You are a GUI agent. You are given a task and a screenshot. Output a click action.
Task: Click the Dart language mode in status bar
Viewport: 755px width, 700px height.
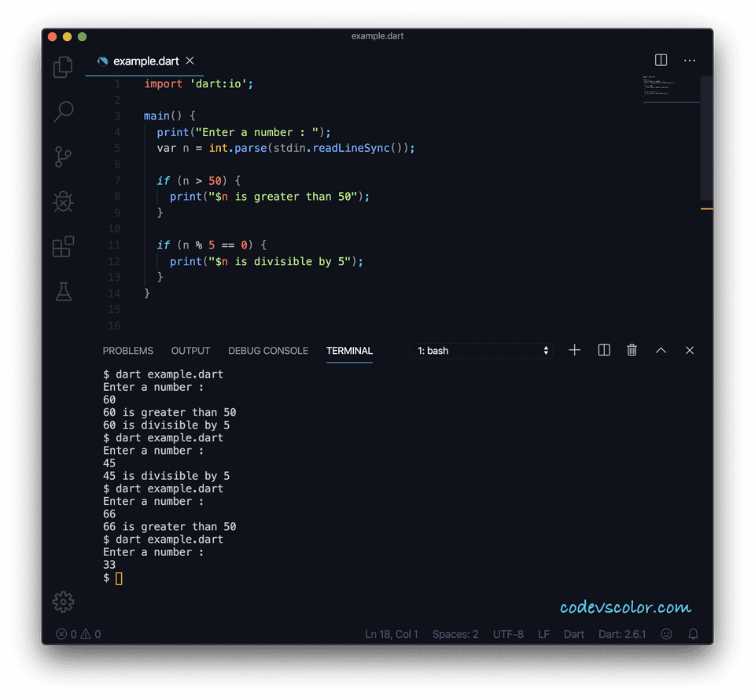(573, 634)
